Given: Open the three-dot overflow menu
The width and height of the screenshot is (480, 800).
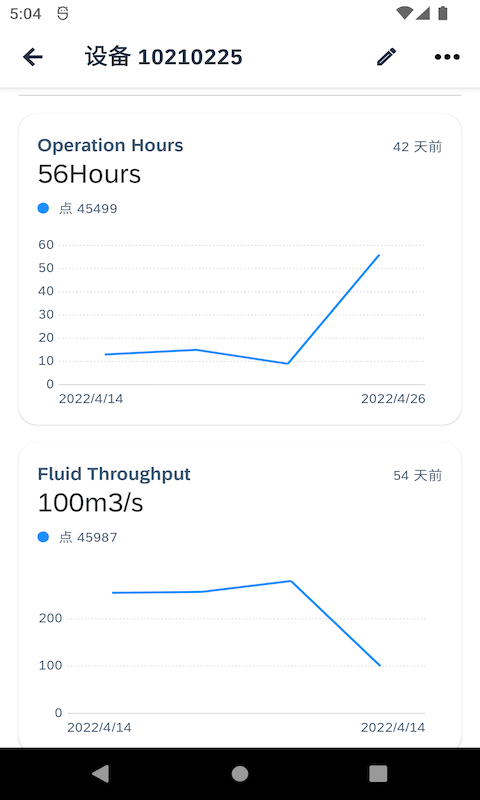Looking at the screenshot, I should click(x=447, y=57).
